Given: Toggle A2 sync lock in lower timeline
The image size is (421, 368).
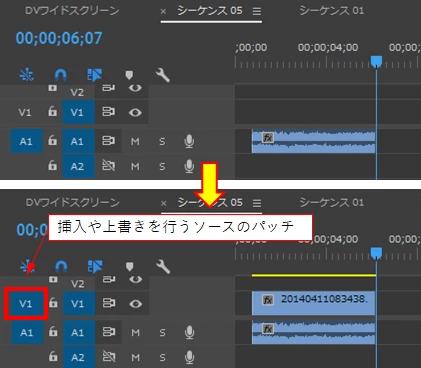Looking at the screenshot, I should (109, 357).
